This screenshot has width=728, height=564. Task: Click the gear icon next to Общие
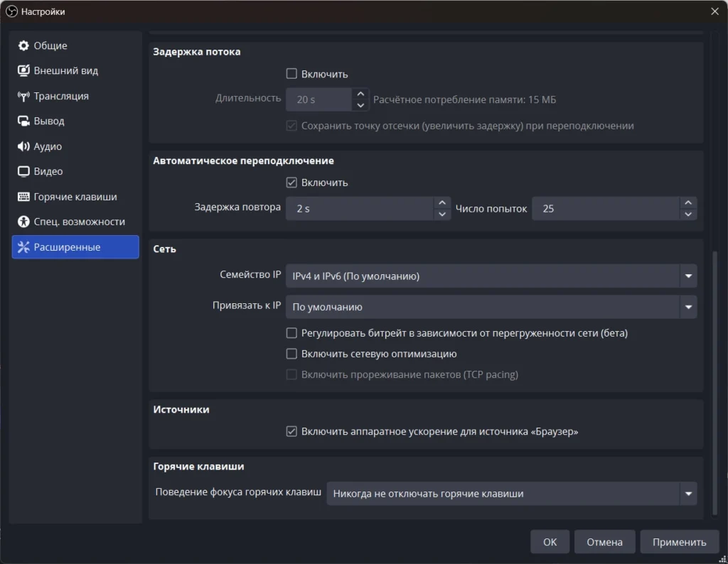(x=23, y=46)
